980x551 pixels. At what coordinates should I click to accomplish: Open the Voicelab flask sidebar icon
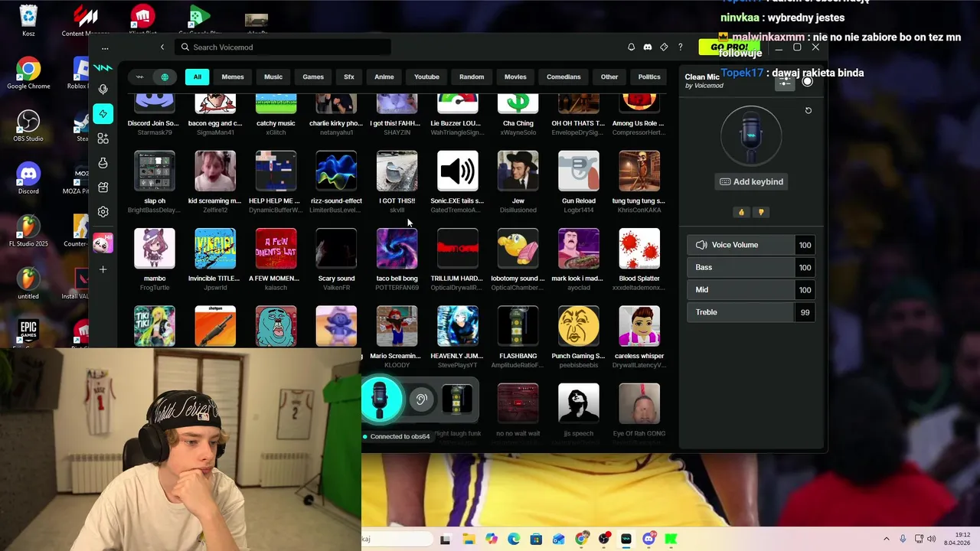pyautogui.click(x=103, y=163)
